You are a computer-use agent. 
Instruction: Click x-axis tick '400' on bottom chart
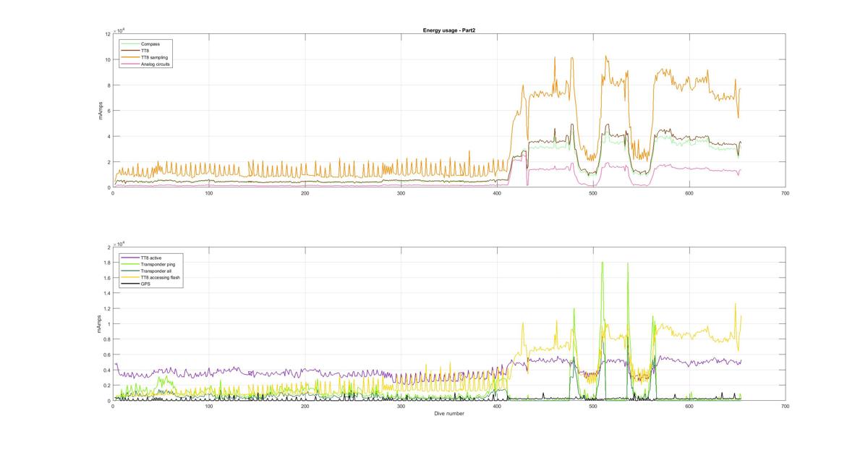point(497,407)
